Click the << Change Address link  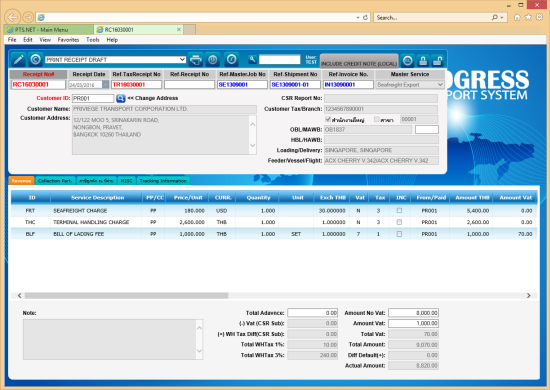click(153, 98)
